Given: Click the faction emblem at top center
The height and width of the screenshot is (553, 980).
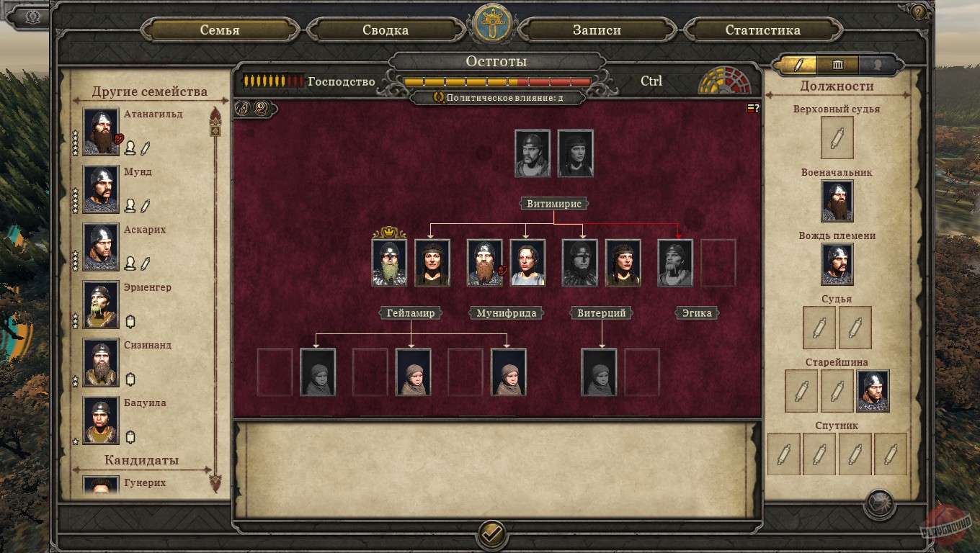Looking at the screenshot, I should 492,23.
